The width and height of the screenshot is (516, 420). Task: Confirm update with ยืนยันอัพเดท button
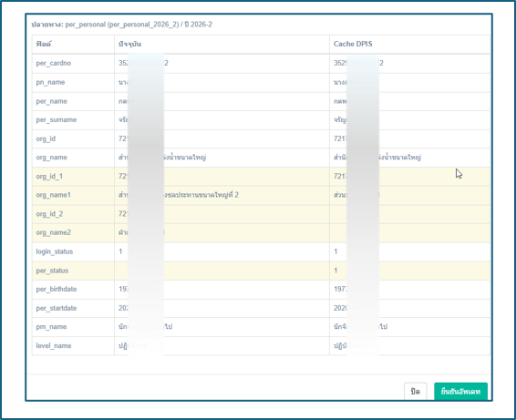coord(460,391)
